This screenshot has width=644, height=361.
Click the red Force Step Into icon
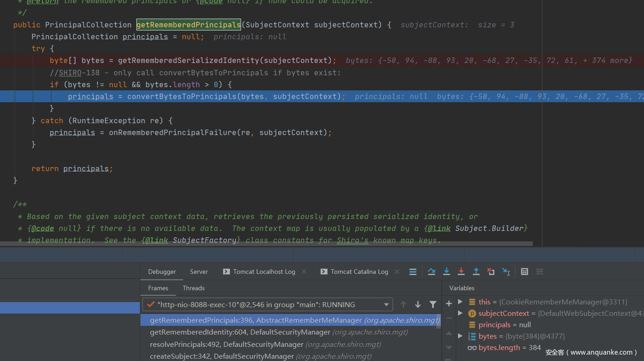click(x=461, y=272)
